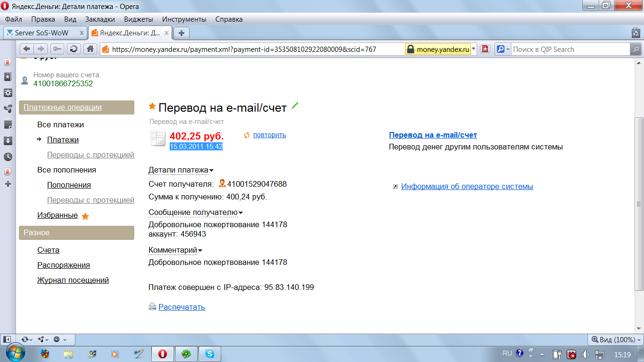Viewport: 644px width, 362px height.
Task: Close the Яндекс.Деньги tab
Action: pos(167,33)
